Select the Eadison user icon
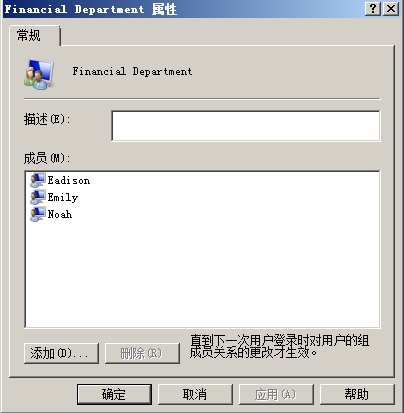 (38, 180)
